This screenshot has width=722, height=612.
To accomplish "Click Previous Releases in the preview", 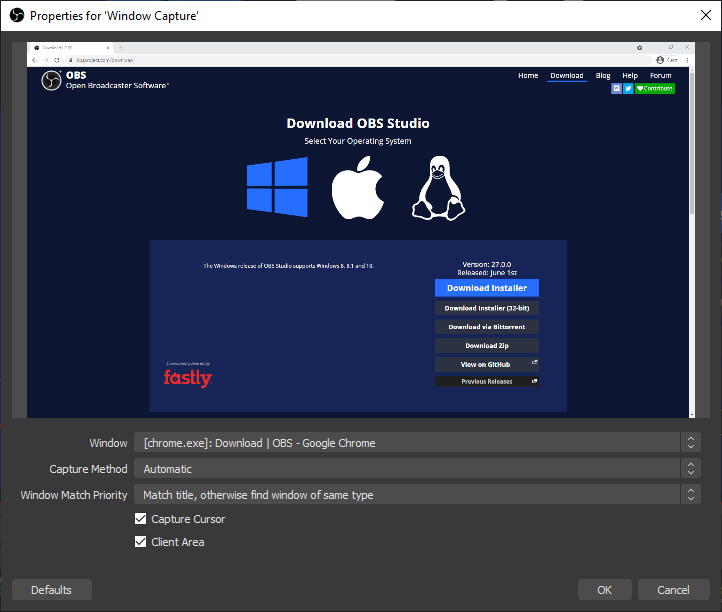I will 487,381.
